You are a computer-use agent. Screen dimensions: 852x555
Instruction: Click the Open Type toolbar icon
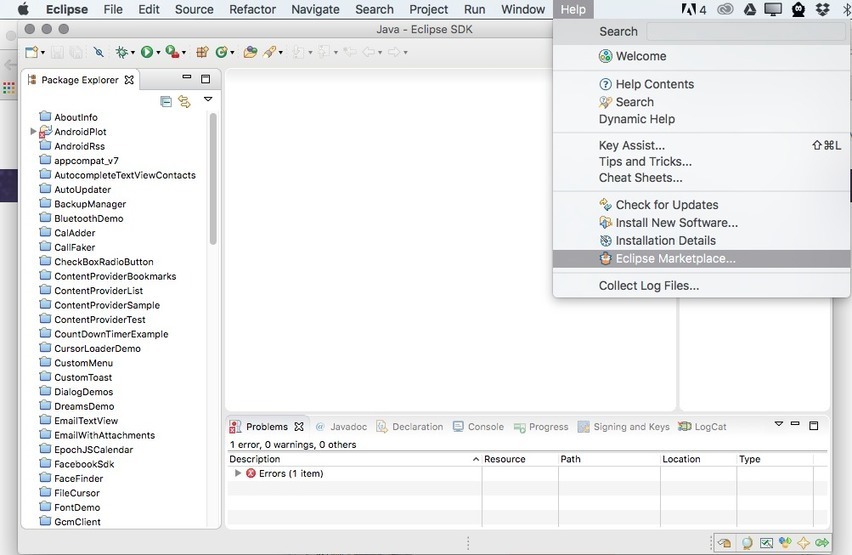[250, 52]
